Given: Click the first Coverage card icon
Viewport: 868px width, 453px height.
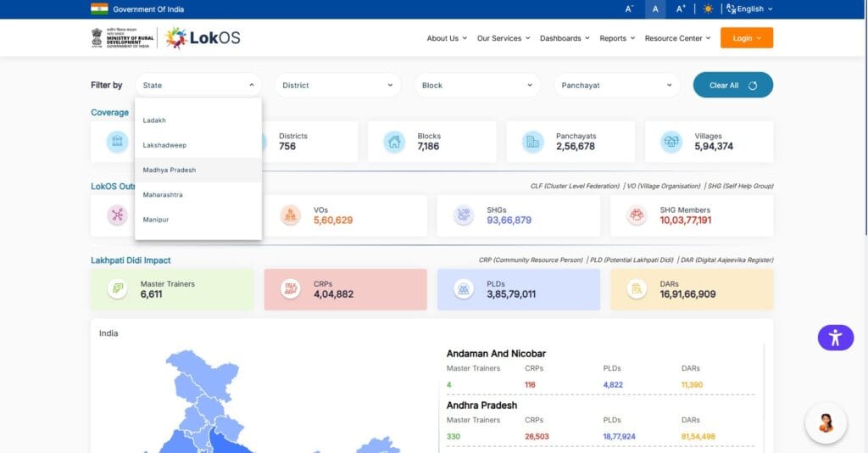Looking at the screenshot, I should [x=117, y=142].
